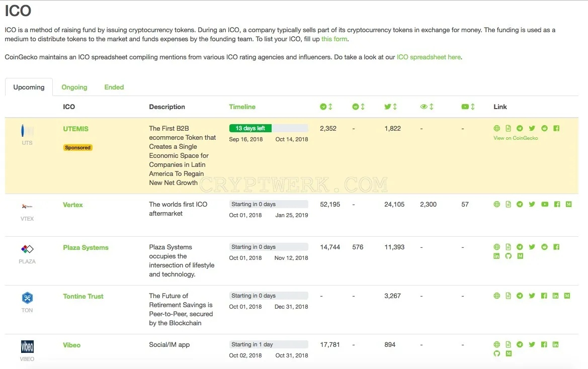Sort by the YouTube column
Viewport: 588px width, 369px height.
click(468, 107)
